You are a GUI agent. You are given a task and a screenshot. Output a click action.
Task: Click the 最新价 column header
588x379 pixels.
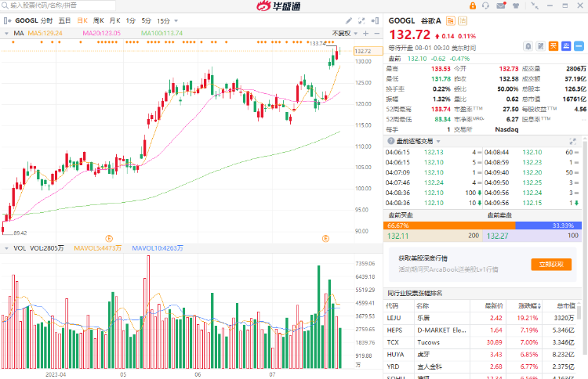(493, 306)
